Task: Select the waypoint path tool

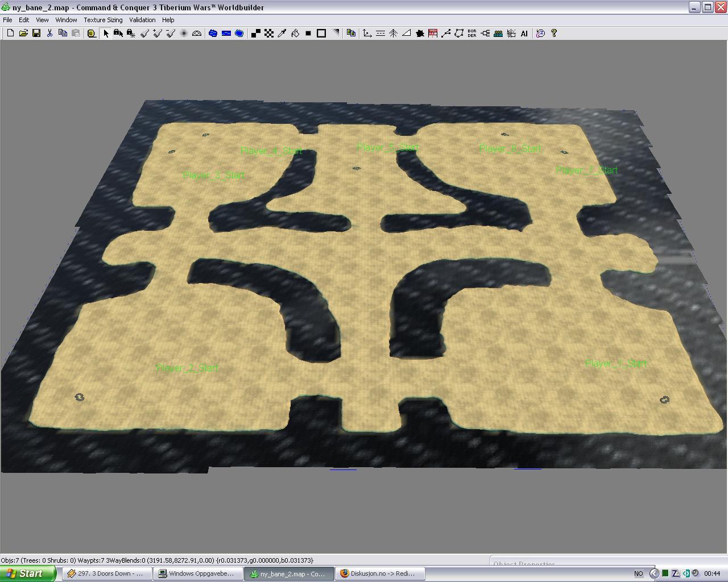Action: point(446,34)
